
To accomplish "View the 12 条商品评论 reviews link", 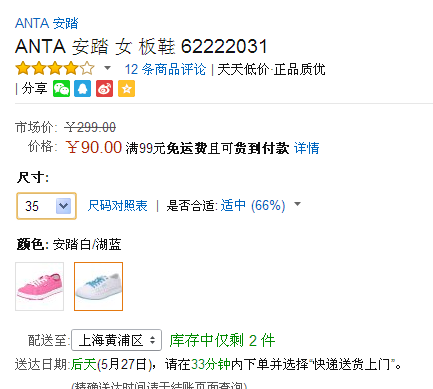I will tap(165, 69).
